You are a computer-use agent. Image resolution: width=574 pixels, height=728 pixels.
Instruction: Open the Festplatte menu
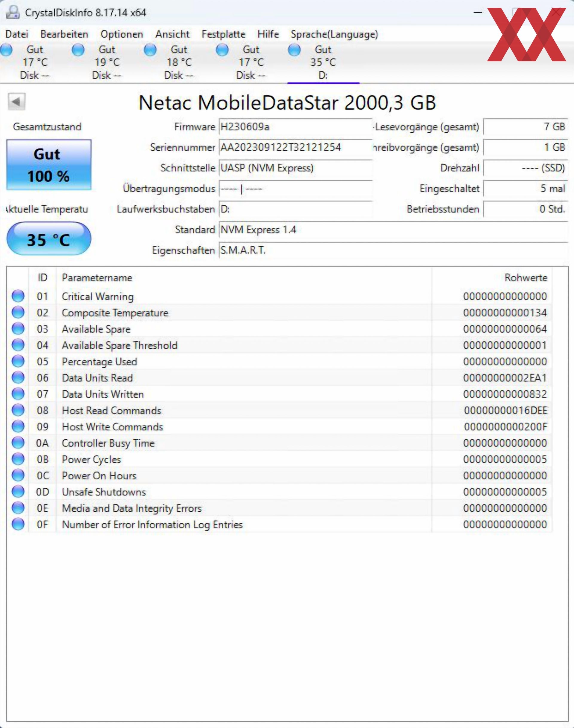[x=223, y=34]
